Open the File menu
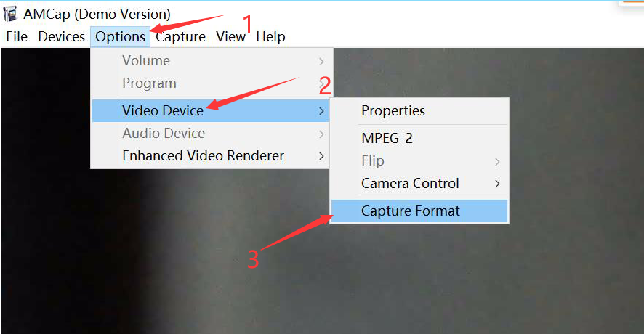This screenshot has width=644, height=334. [17, 36]
